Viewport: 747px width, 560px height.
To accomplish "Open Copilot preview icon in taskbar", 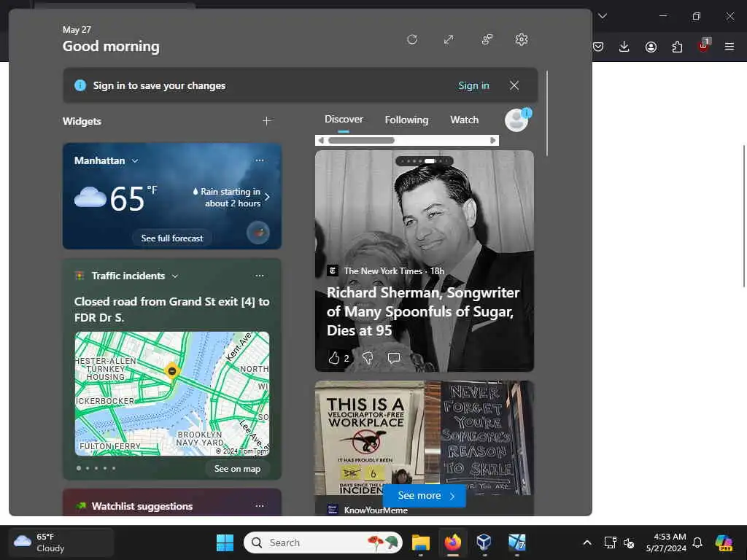I will click(x=724, y=542).
